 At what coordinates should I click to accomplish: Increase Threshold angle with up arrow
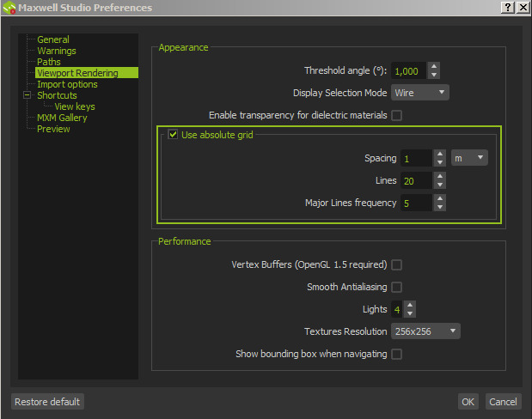[434, 67]
